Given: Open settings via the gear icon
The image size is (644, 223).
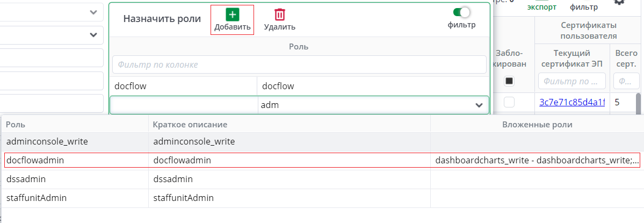Looking at the screenshot, I should click(x=619, y=2).
